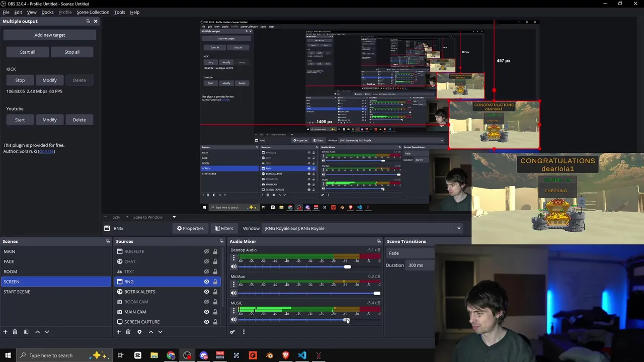Open source Filters button

pos(224,228)
